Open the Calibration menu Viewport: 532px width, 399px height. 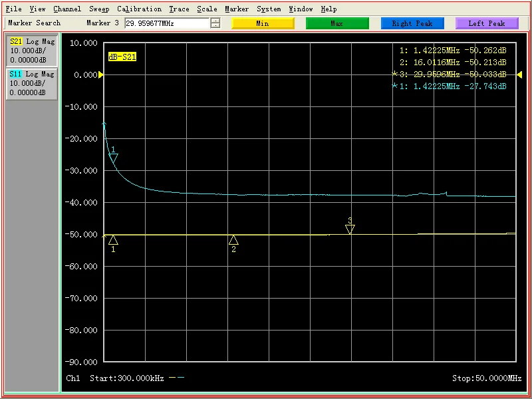pos(139,9)
